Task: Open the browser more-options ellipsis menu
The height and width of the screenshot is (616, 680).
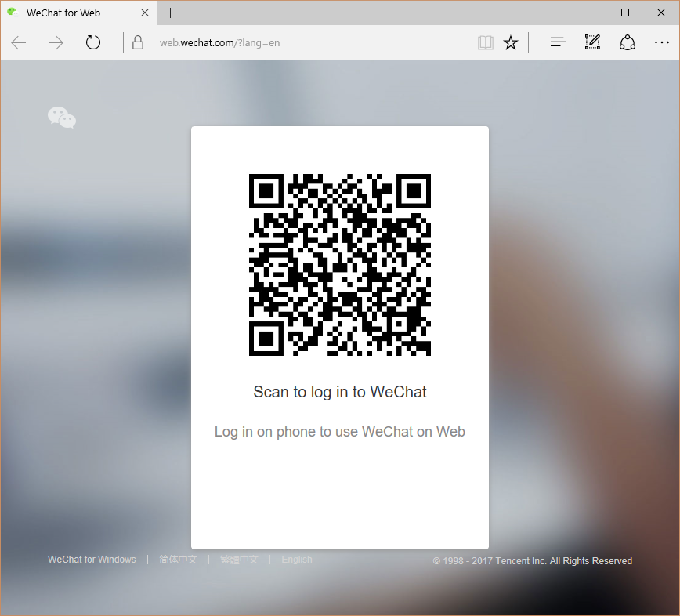Action: pyautogui.click(x=662, y=42)
